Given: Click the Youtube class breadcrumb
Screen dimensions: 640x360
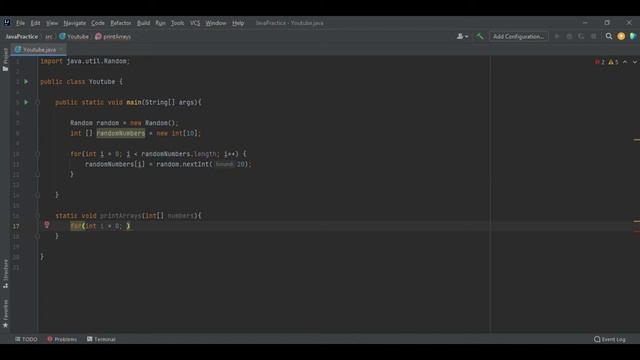Looking at the screenshot, I should [74, 37].
